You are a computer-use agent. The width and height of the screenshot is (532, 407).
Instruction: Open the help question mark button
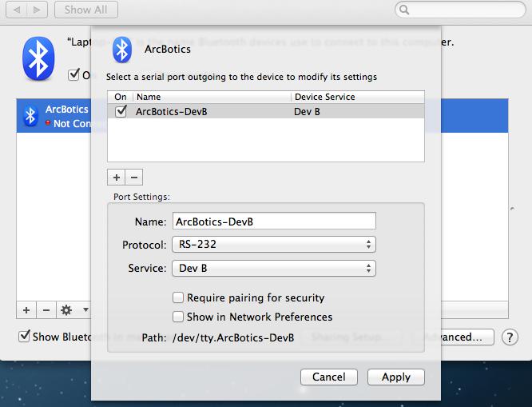click(x=510, y=337)
